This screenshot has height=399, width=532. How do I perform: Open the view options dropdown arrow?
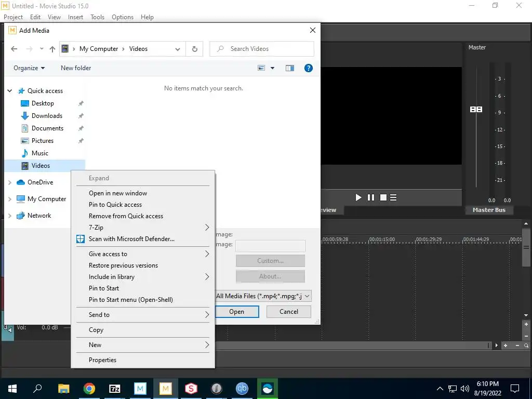point(272,68)
